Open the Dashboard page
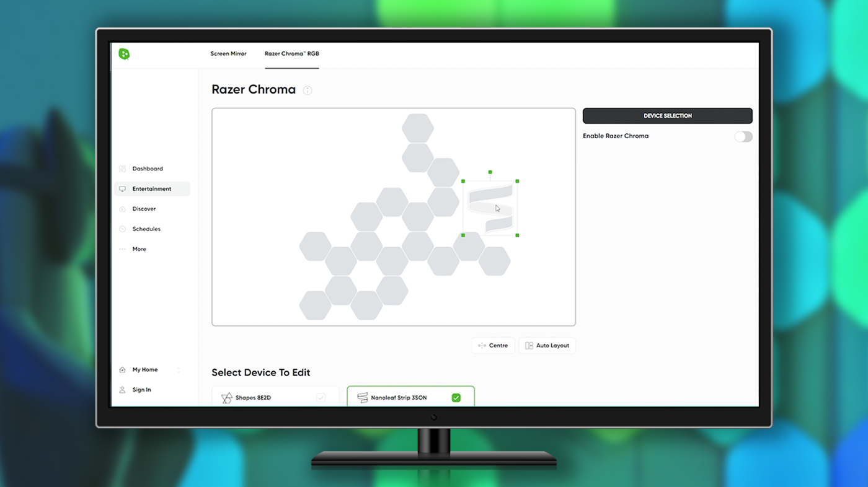This screenshot has height=487, width=868. (x=148, y=169)
